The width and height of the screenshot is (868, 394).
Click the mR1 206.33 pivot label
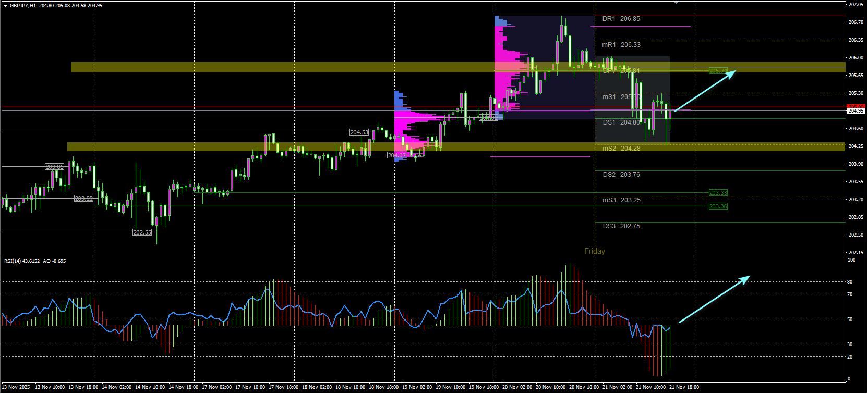pos(621,45)
